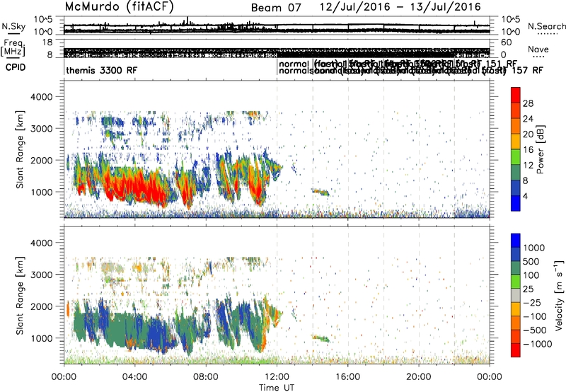Click the '4000' tick of power panel
The height and width of the screenshot is (392, 566).
tap(42, 97)
